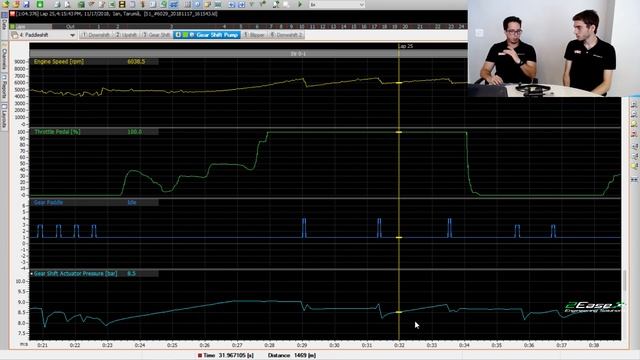
Task: Switch to the Upshift worksheet tab
Action: pos(126,35)
